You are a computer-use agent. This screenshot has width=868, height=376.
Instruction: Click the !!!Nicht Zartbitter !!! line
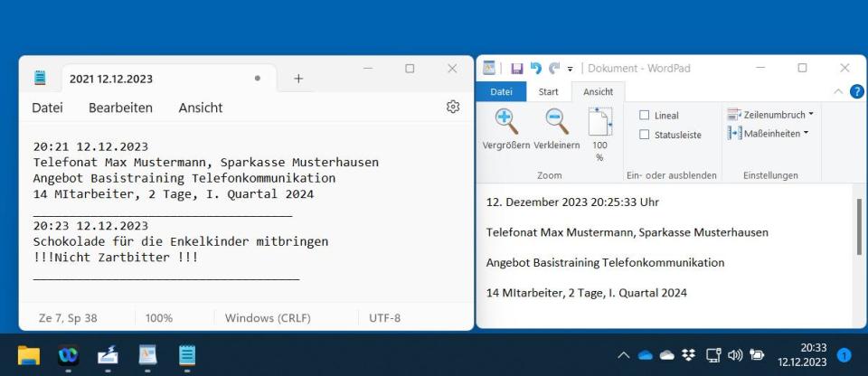tap(115, 258)
